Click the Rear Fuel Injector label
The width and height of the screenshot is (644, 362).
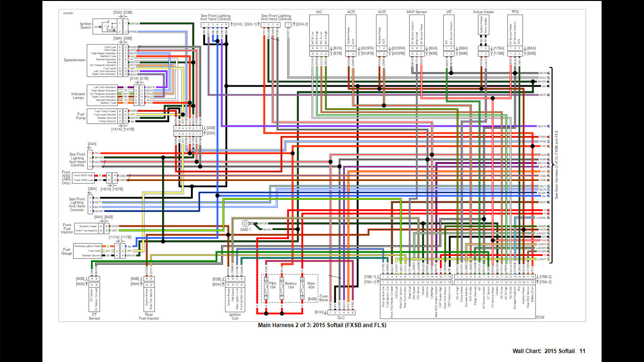pyautogui.click(x=149, y=316)
